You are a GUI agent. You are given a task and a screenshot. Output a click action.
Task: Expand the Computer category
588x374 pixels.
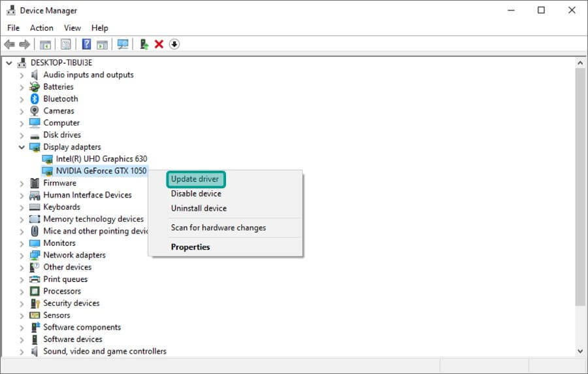[22, 123]
